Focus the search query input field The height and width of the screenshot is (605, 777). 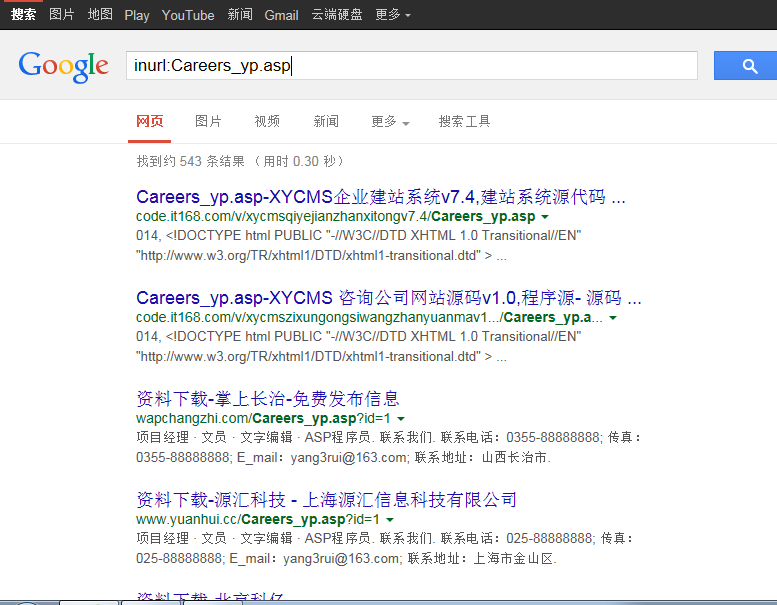pos(411,65)
